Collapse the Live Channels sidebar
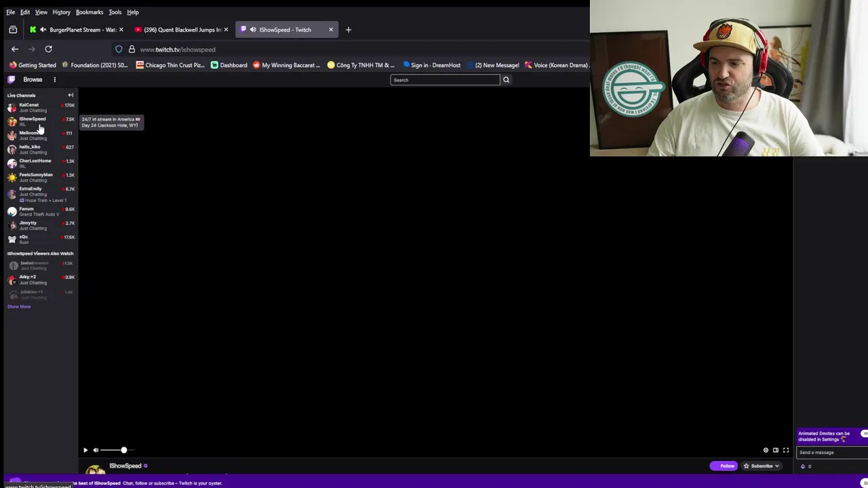This screenshot has height=488, width=868. (x=71, y=95)
